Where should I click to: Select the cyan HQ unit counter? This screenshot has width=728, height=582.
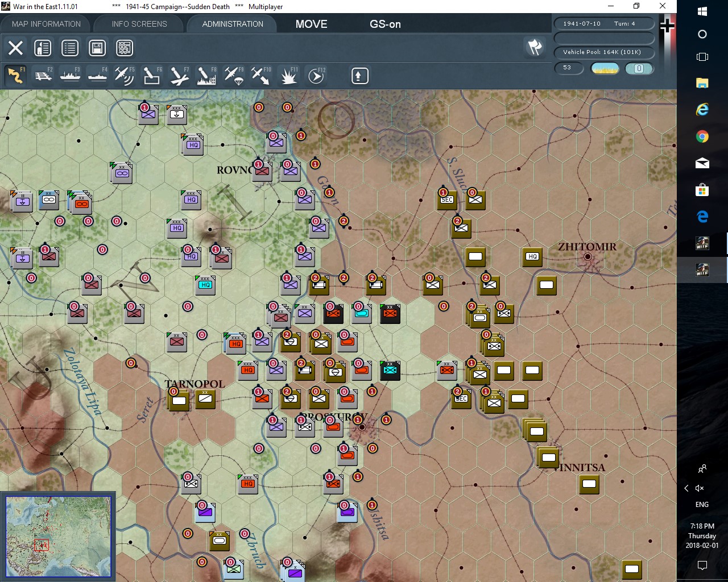coord(205,284)
